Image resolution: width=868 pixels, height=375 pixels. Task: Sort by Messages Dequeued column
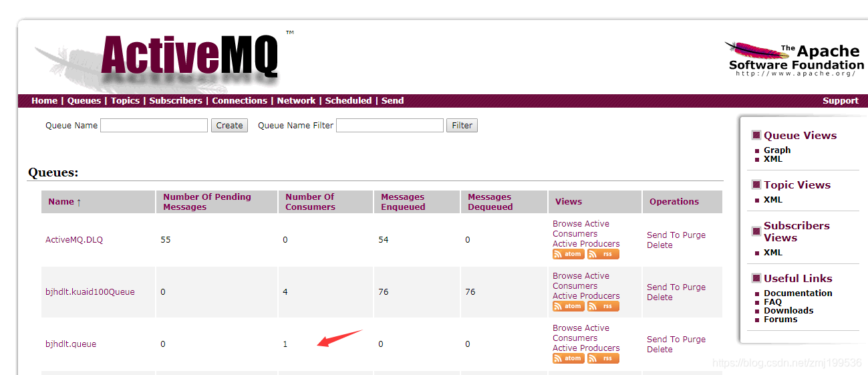[x=490, y=202]
